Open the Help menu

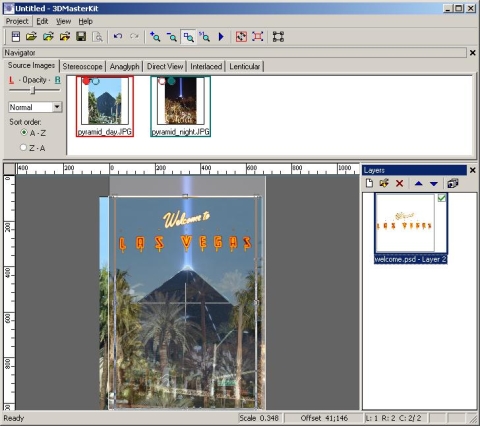pos(86,21)
